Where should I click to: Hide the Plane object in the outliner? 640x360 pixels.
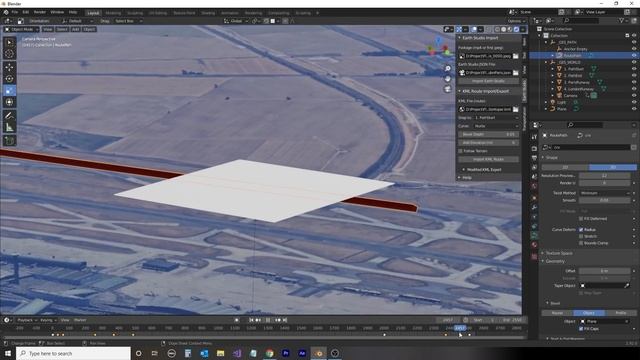(x=634, y=109)
